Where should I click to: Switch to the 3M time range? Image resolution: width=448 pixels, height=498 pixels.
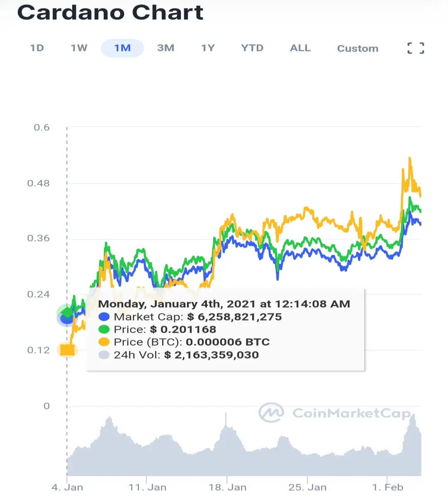click(166, 48)
